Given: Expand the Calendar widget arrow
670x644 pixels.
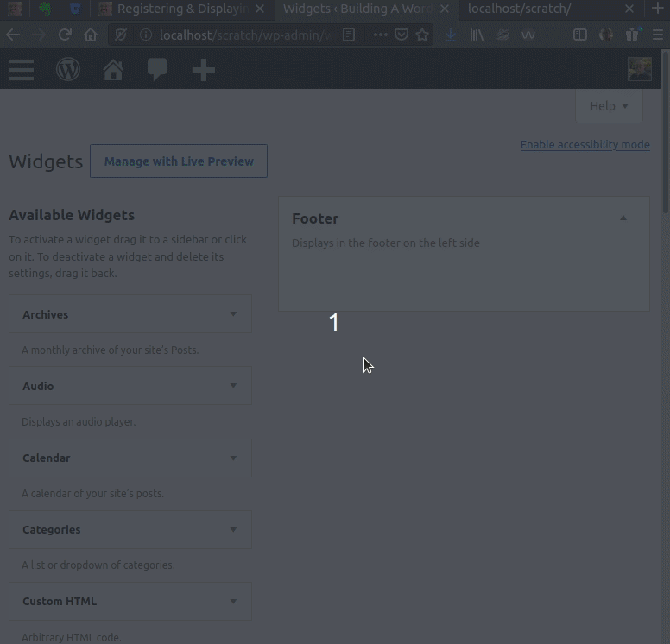Looking at the screenshot, I should coord(233,458).
